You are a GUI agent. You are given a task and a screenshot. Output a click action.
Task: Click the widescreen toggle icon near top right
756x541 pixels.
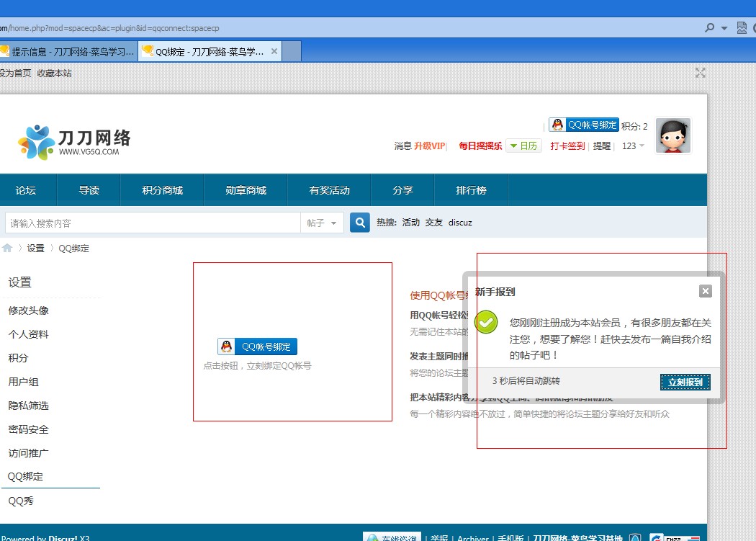(700, 73)
